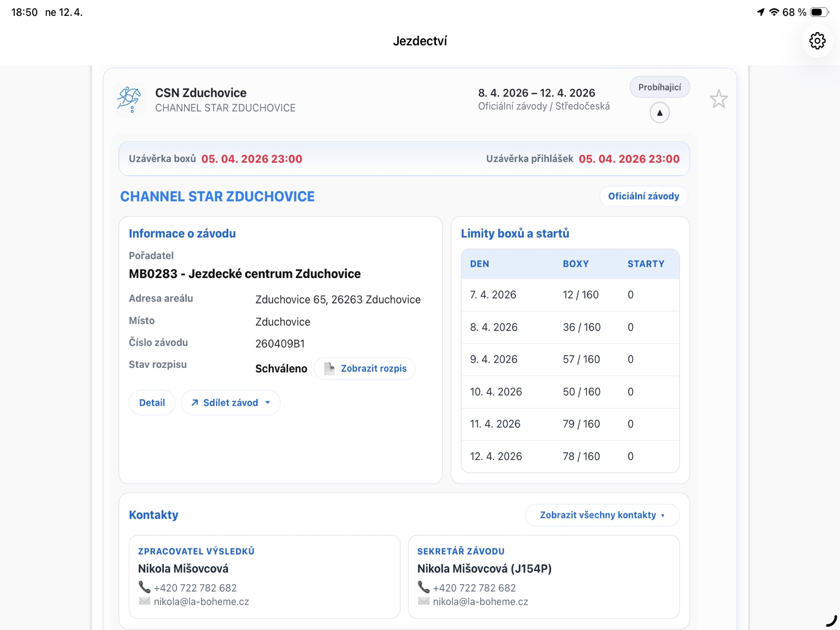The height and width of the screenshot is (630, 840).
Task: Toggle favorite star for CSN Zduchovice
Action: pyautogui.click(x=719, y=99)
